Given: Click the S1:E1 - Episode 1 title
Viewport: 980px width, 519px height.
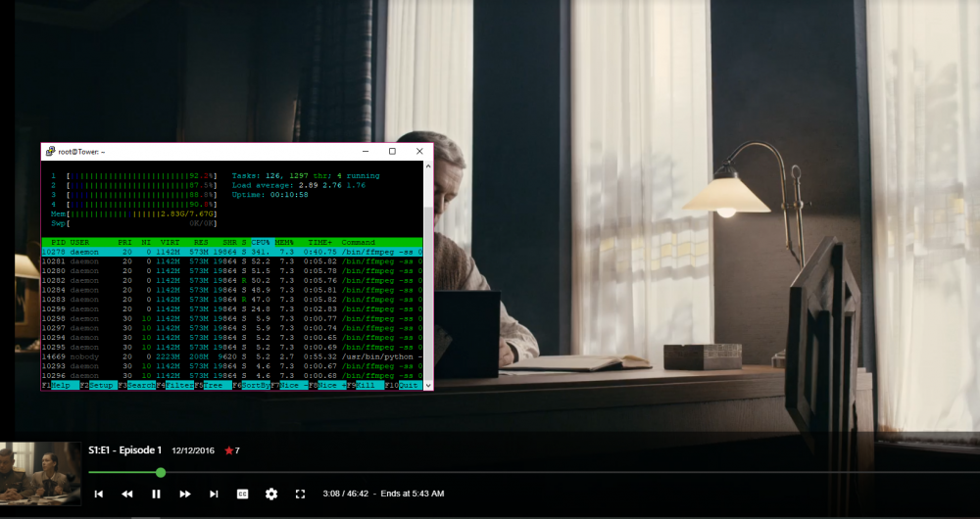Looking at the screenshot, I should (x=125, y=450).
